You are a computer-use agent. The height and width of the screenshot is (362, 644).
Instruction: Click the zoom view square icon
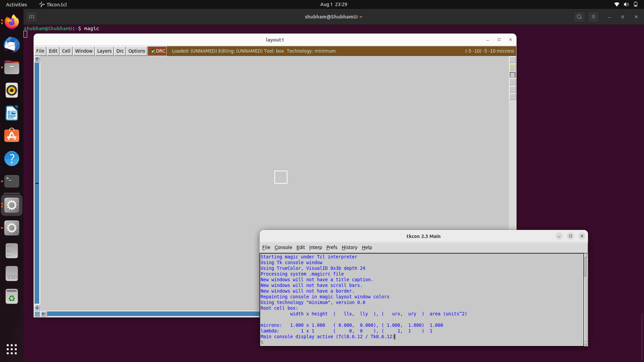tap(37, 314)
